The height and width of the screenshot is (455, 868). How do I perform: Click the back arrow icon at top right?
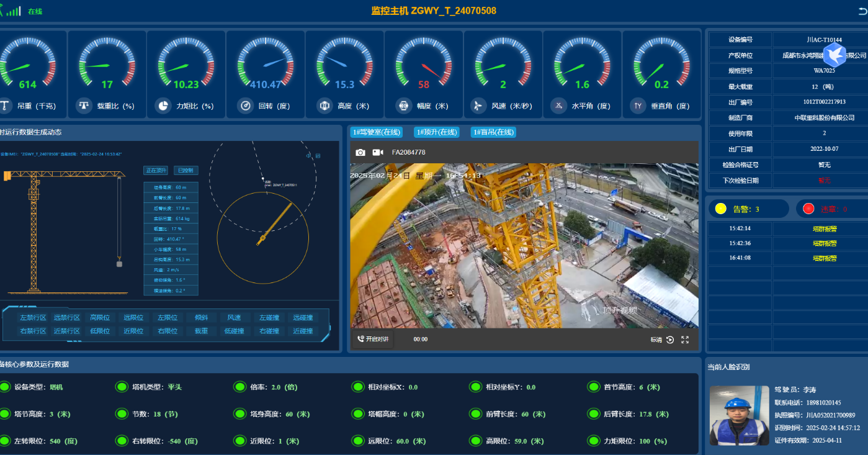[x=862, y=11]
